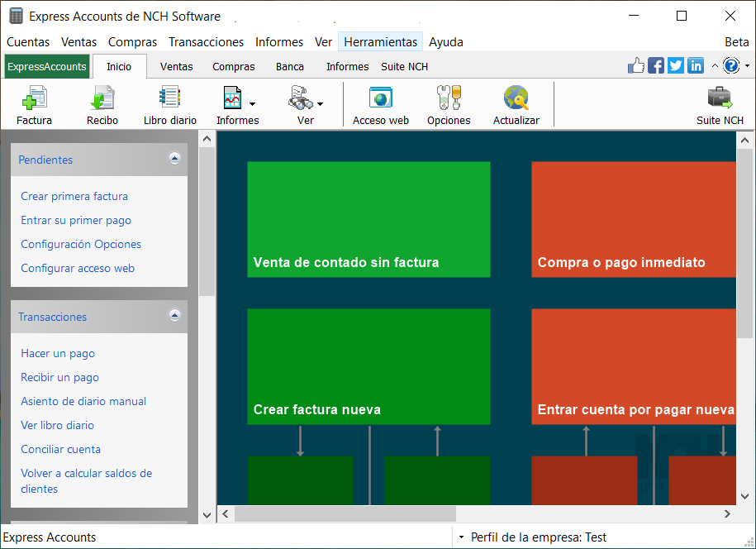The image size is (756, 549).
Task: Click Hacer un pago link
Action: coord(58,354)
